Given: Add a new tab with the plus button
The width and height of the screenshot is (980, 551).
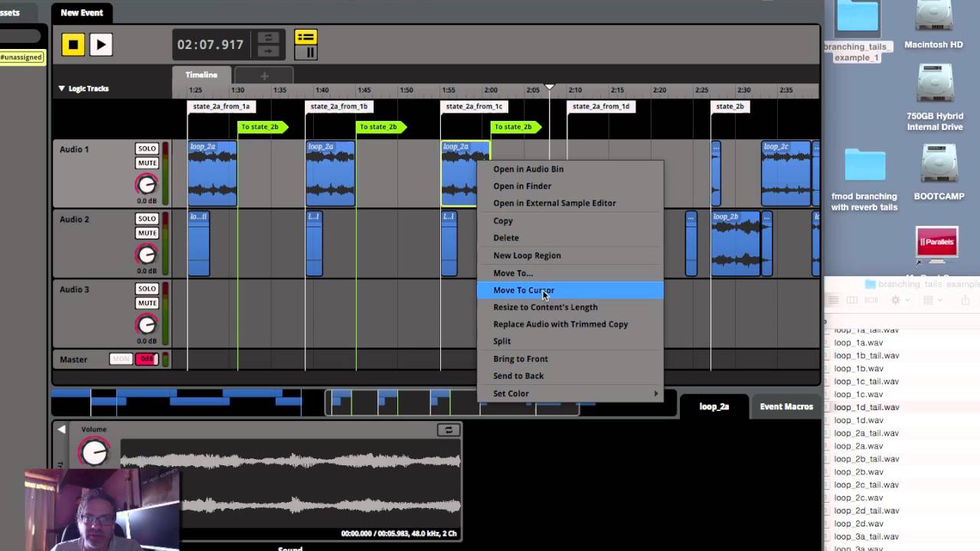Looking at the screenshot, I should (264, 76).
